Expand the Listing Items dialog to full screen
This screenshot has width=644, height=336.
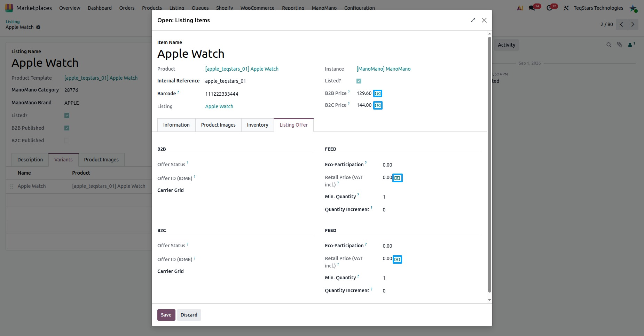click(473, 20)
